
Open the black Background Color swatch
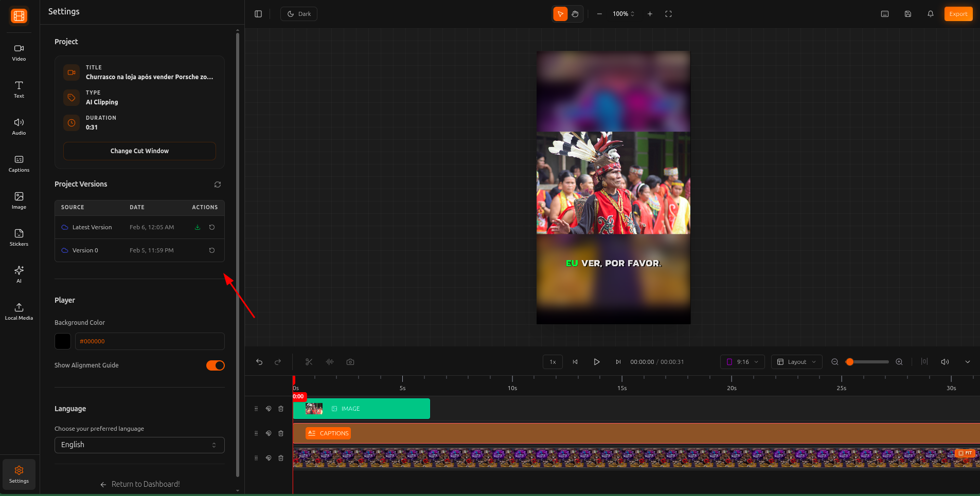click(x=62, y=341)
